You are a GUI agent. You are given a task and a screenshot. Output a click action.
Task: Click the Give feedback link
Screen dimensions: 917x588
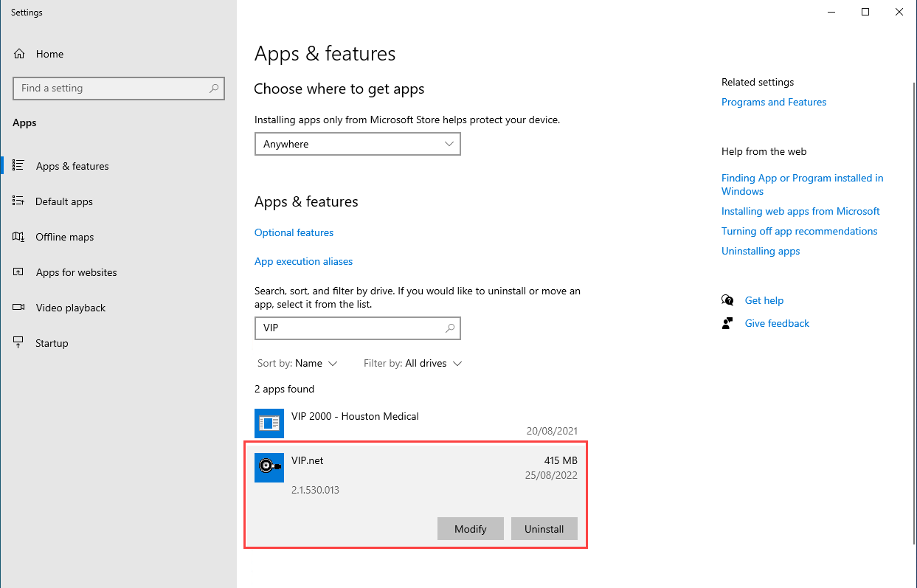(x=778, y=323)
